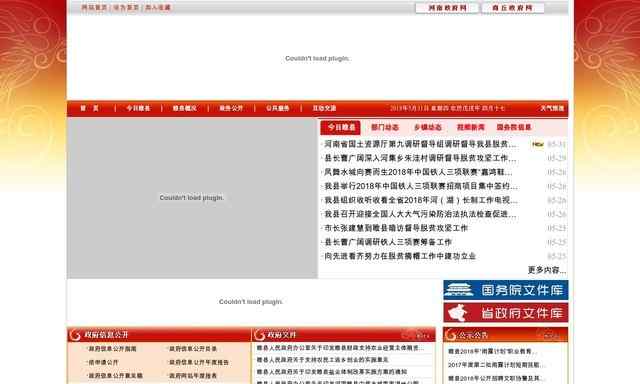Open the 国务院文件库 banner
The width and height of the screenshot is (640, 384).
click(x=505, y=290)
